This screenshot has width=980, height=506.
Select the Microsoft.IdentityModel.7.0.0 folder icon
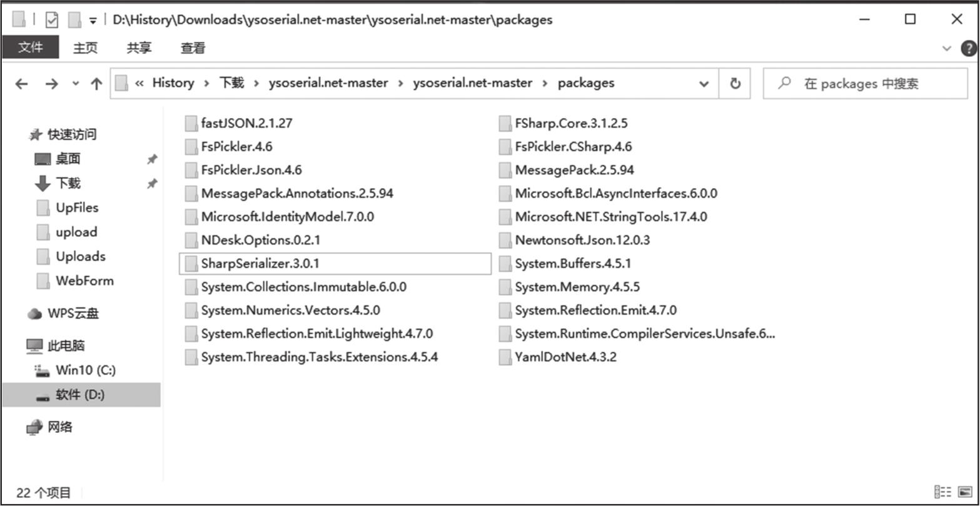[x=191, y=217]
